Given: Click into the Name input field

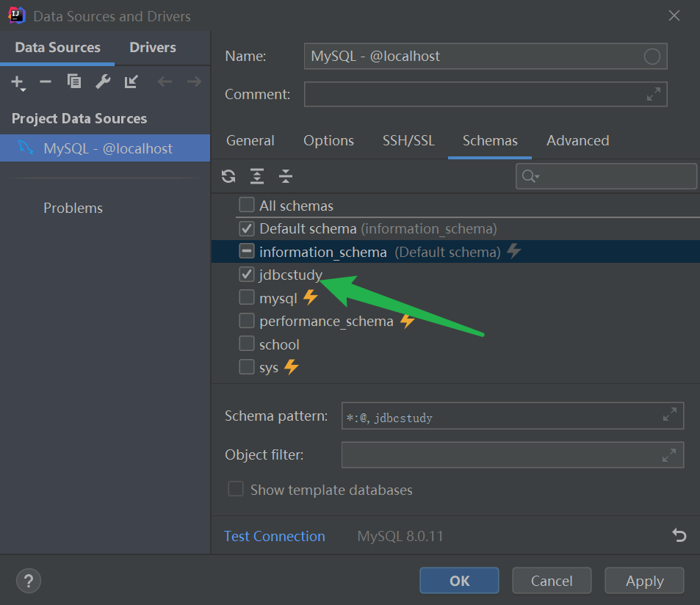Looking at the screenshot, I should 486,57.
